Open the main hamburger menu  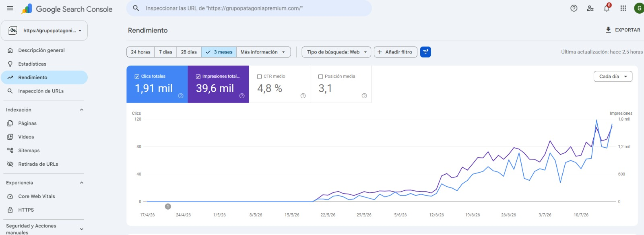pos(10,8)
